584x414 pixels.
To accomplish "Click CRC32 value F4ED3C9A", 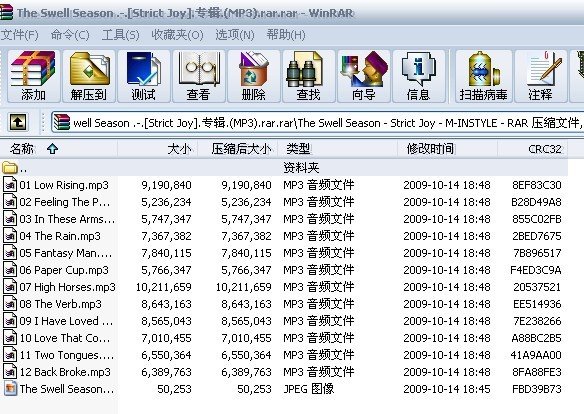I will [536, 270].
